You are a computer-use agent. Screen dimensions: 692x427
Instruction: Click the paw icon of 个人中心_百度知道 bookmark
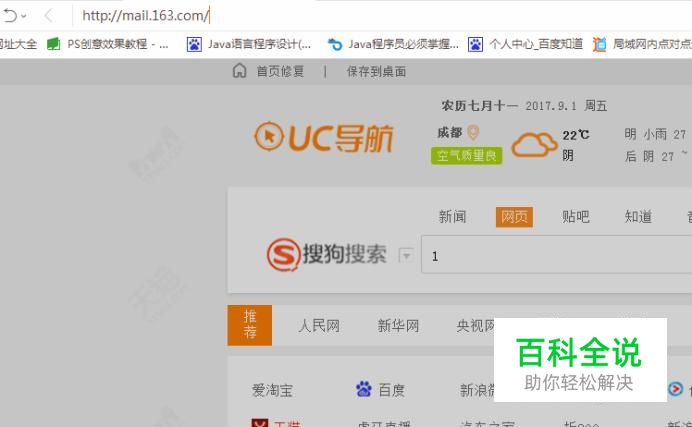coord(475,44)
